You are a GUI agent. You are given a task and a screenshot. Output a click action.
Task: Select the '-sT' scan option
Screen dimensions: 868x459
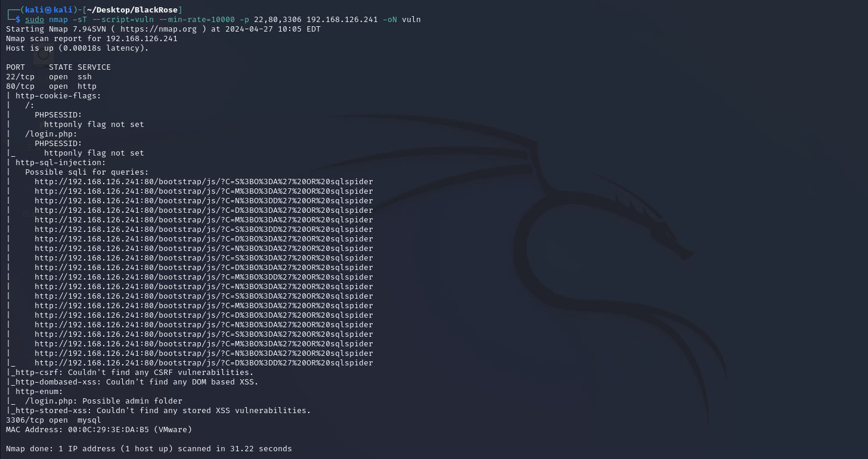(80, 19)
